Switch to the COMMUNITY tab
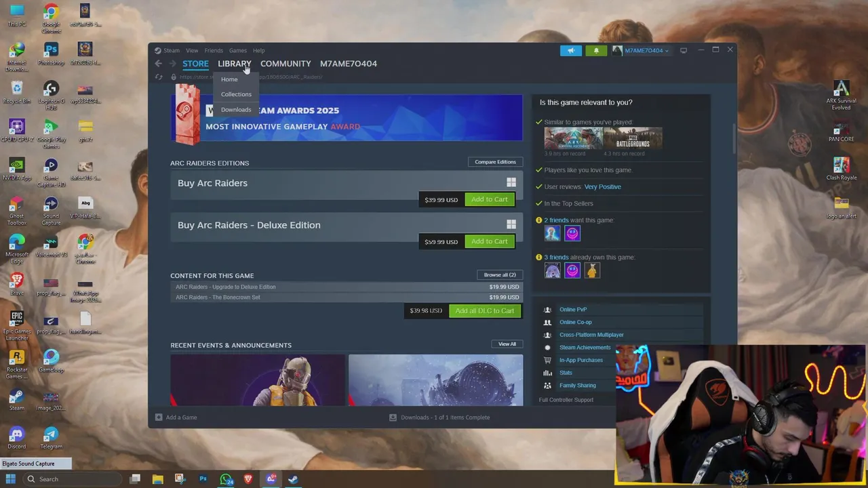 [x=285, y=64]
